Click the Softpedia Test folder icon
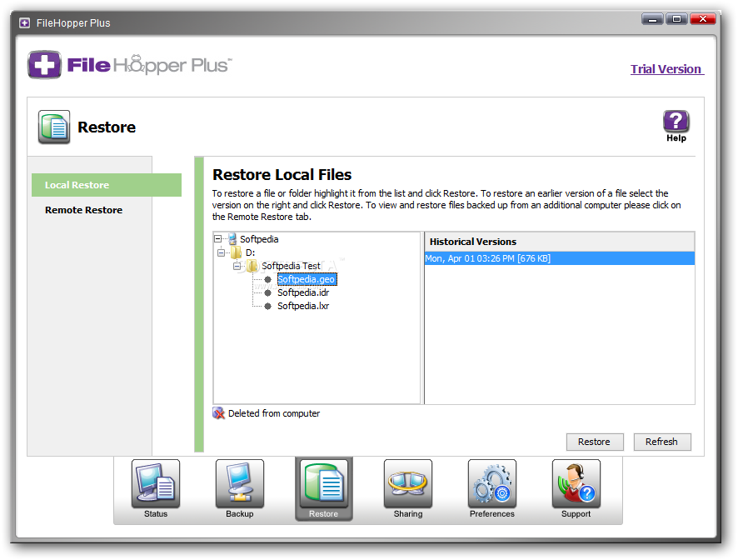Screen dimensions: 738x560 pyautogui.click(x=252, y=266)
